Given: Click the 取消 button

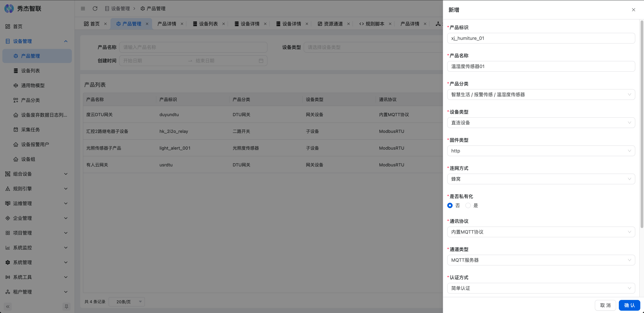Looking at the screenshot, I should 605,305.
